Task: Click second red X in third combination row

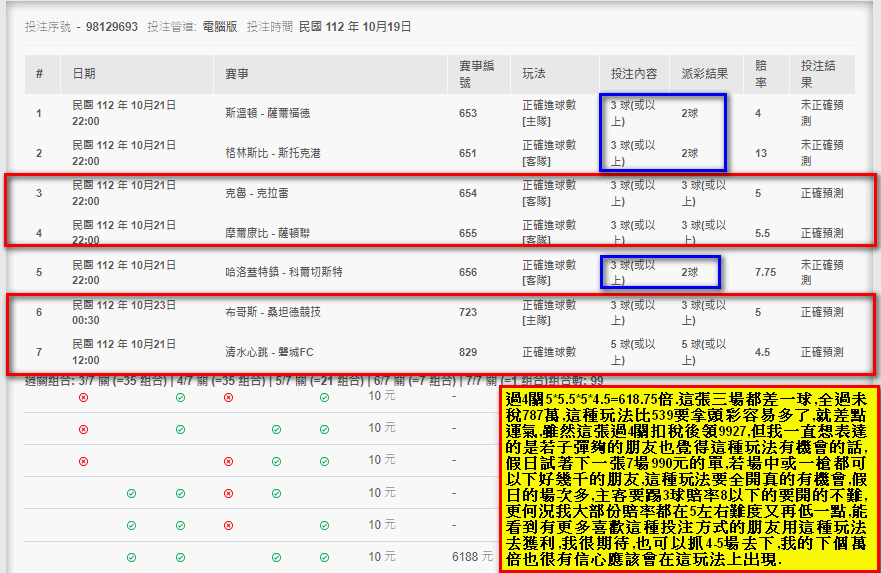Action: point(228,461)
